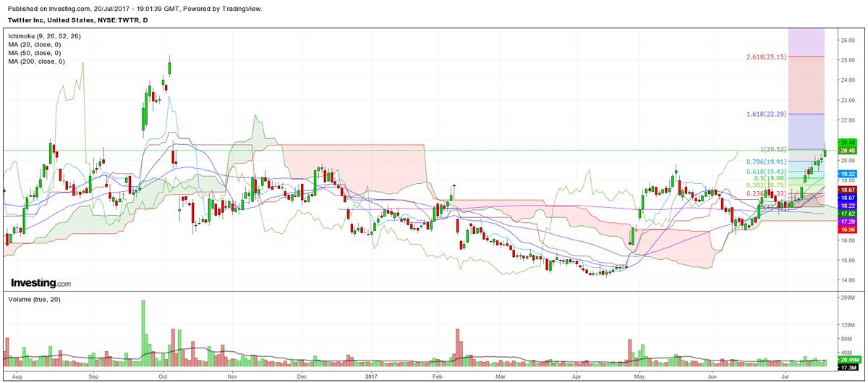The width and height of the screenshot is (868, 383).
Task: Click the 80M volume axis label
Action: click(846, 338)
